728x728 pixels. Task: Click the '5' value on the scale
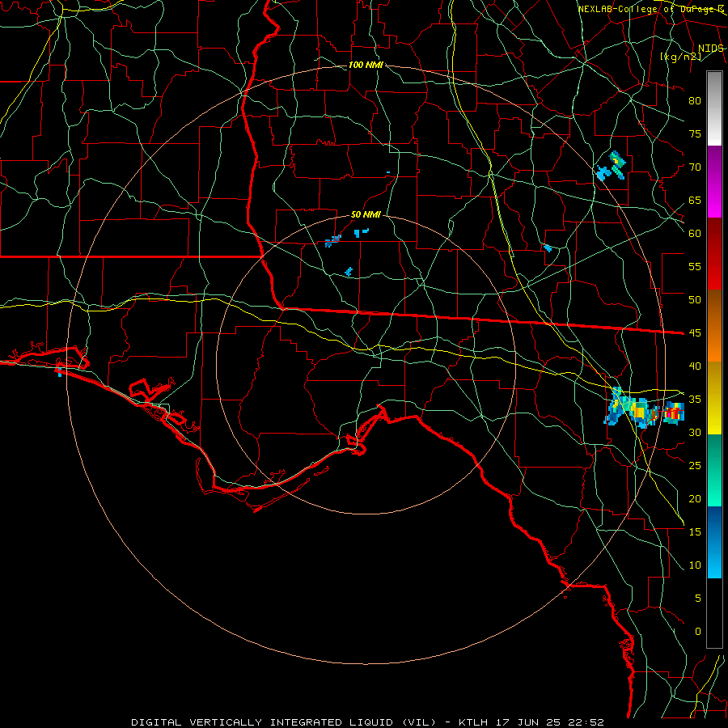pos(698,599)
